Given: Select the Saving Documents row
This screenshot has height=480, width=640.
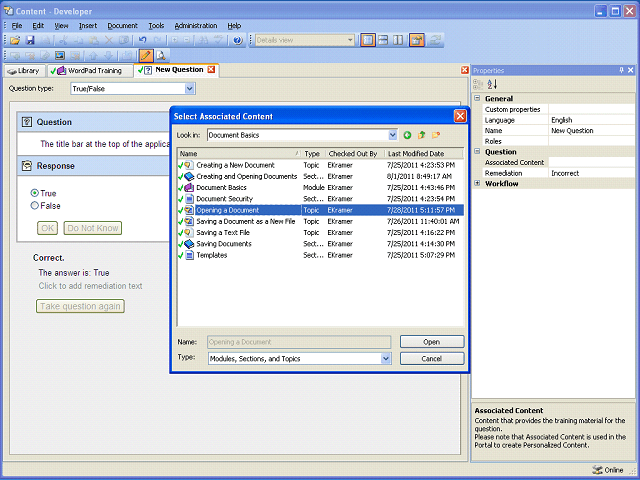Looking at the screenshot, I should (x=320, y=244).
